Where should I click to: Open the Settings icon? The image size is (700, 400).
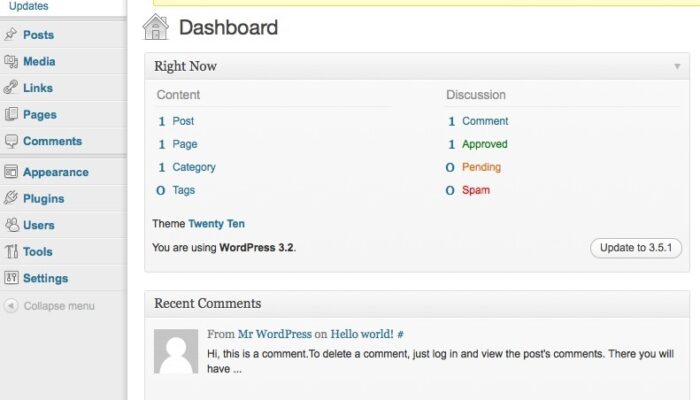pyautogui.click(x=11, y=278)
